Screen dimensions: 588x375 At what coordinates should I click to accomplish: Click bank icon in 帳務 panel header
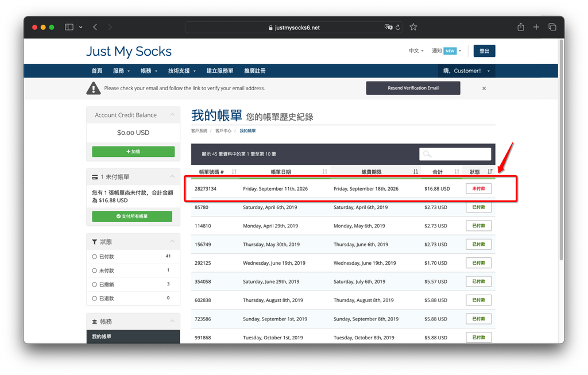point(95,322)
